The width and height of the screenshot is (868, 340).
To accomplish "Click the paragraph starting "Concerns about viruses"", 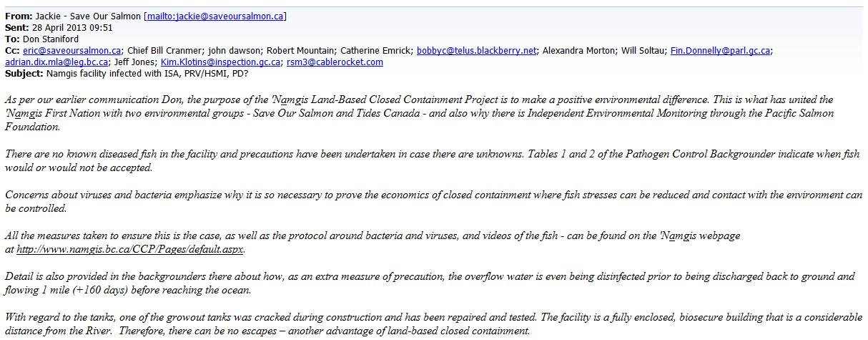I will 429,200.
